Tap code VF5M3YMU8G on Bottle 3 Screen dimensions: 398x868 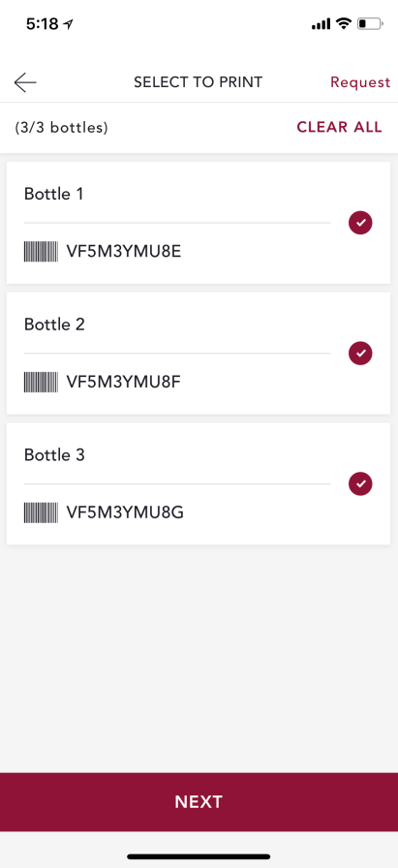click(x=125, y=513)
